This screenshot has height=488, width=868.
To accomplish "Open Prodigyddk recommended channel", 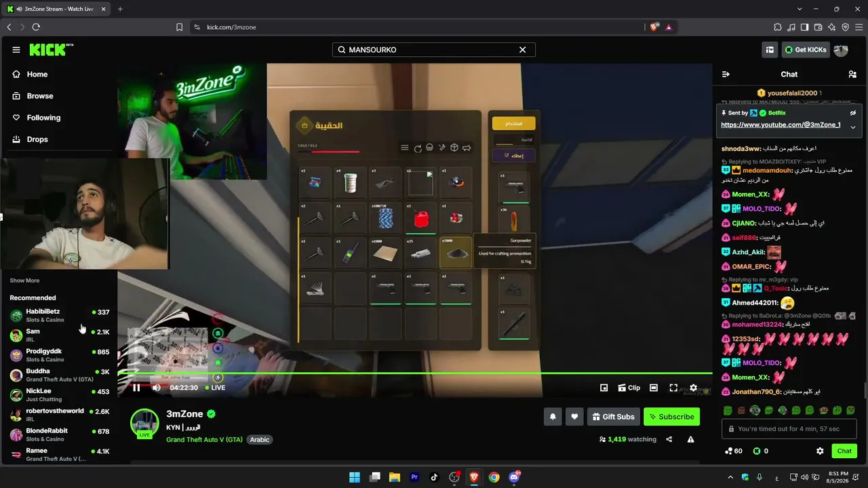I will point(60,355).
